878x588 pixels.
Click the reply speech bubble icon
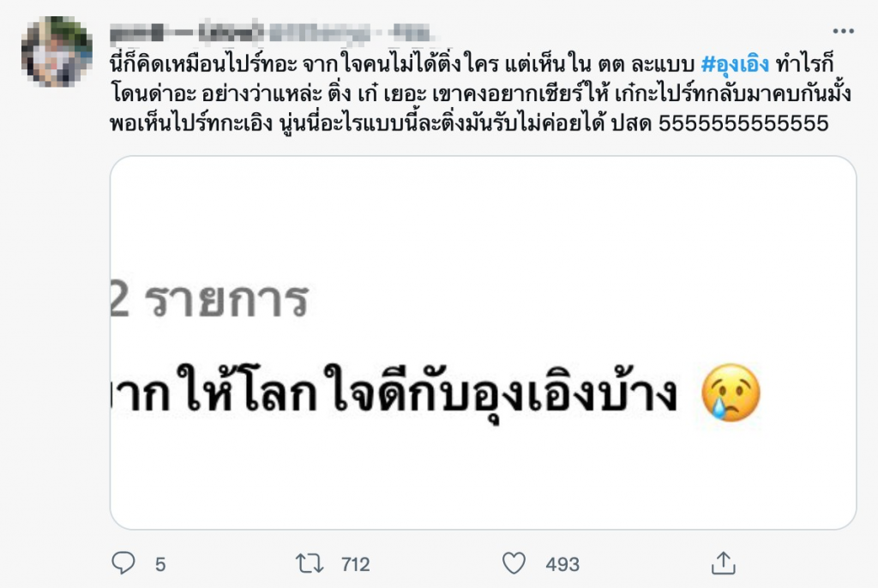123,563
